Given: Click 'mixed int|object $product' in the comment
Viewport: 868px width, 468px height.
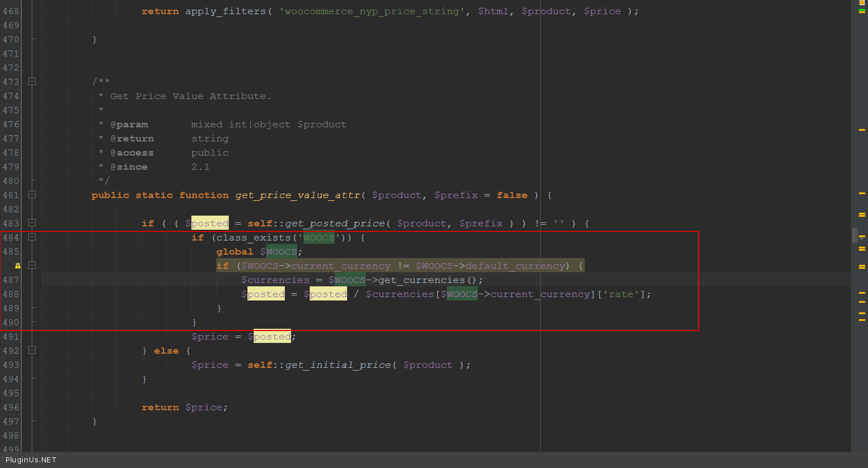Looking at the screenshot, I should click(x=269, y=124).
